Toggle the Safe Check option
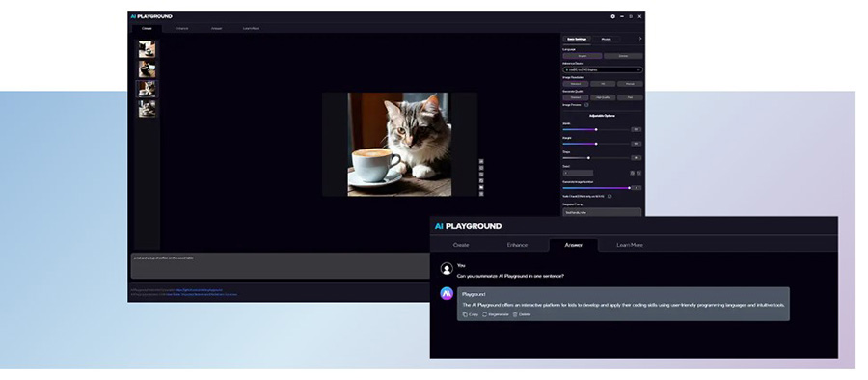 (x=610, y=196)
